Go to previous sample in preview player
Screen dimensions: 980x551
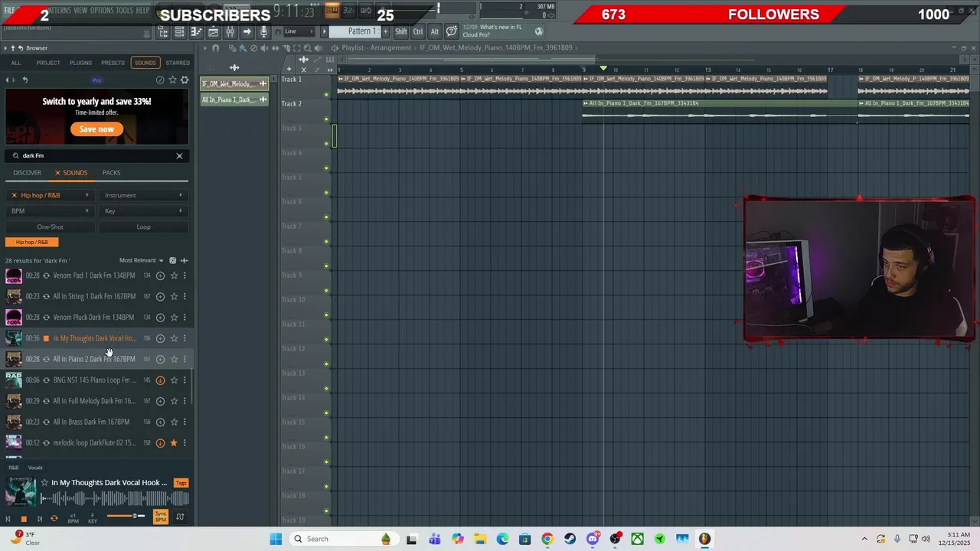coord(8,519)
